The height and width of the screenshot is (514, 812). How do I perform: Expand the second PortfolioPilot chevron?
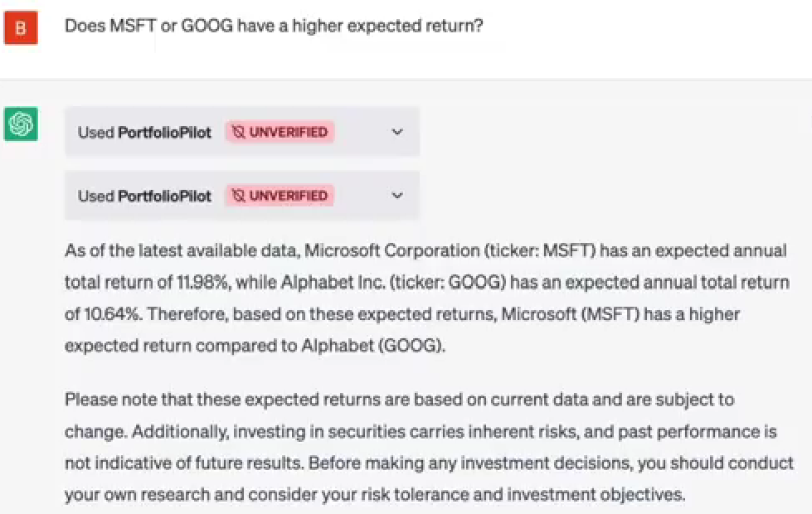397,196
